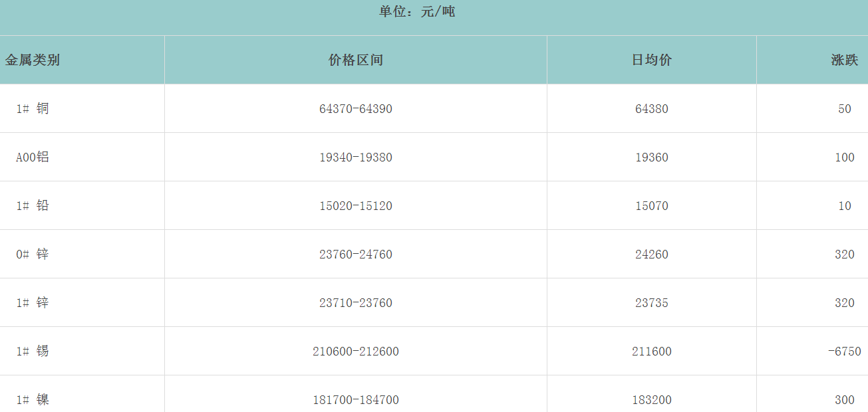
Task: Select the 1# 铜 metal name cell
Action: (x=33, y=108)
